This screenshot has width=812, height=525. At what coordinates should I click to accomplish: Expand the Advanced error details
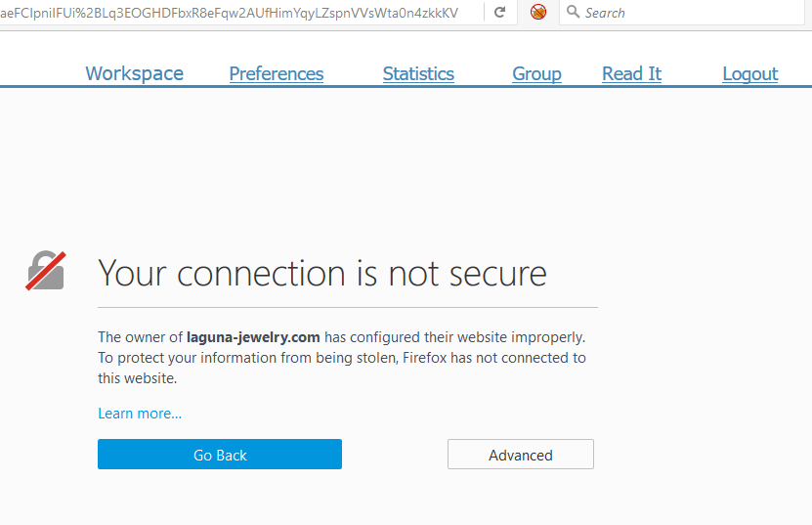521,455
